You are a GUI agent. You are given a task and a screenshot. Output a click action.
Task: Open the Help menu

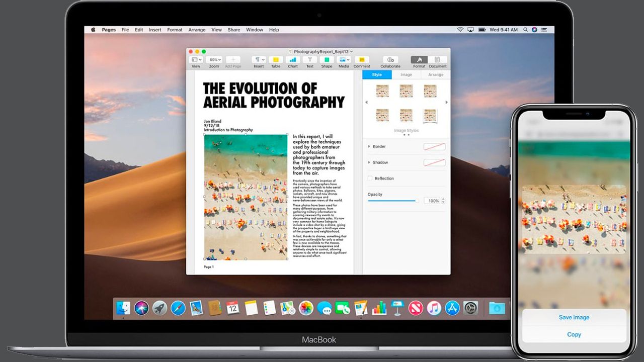(274, 30)
